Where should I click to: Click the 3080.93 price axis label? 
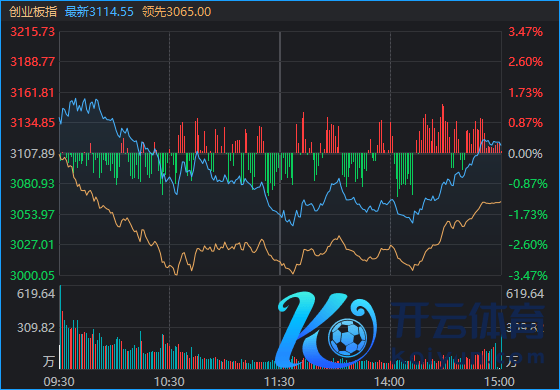point(32,184)
